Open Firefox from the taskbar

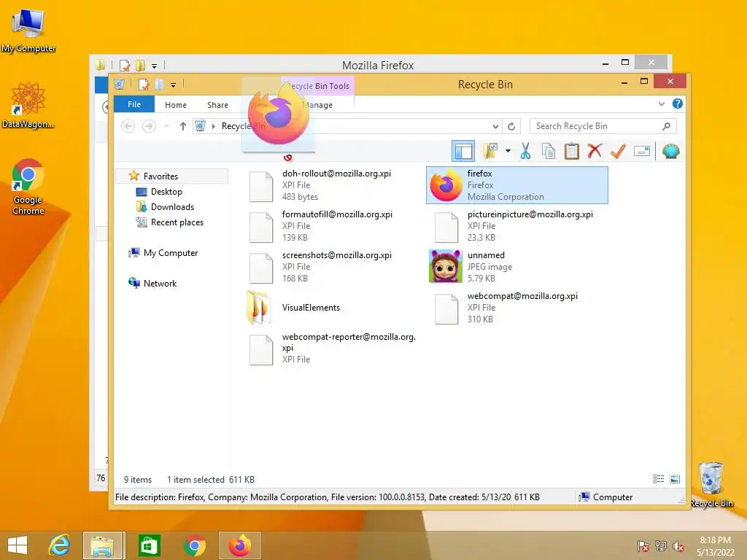(240, 545)
